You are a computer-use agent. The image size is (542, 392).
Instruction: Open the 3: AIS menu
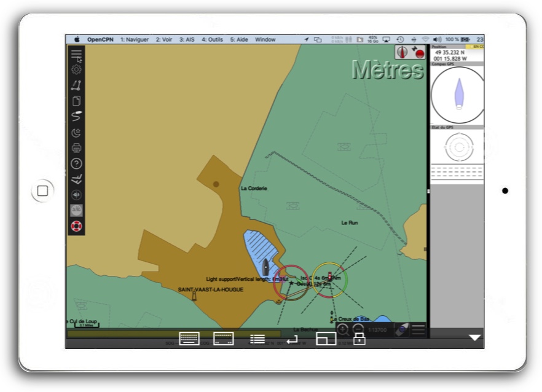187,39
